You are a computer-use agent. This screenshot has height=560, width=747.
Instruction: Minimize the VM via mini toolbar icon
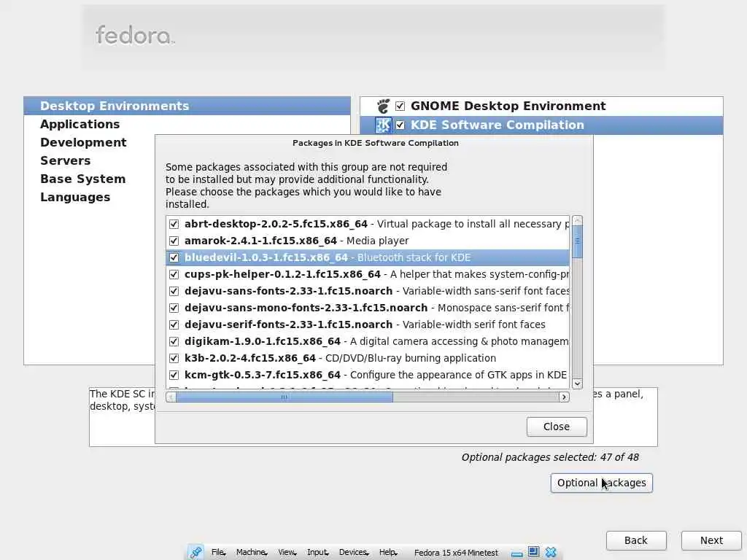point(517,553)
